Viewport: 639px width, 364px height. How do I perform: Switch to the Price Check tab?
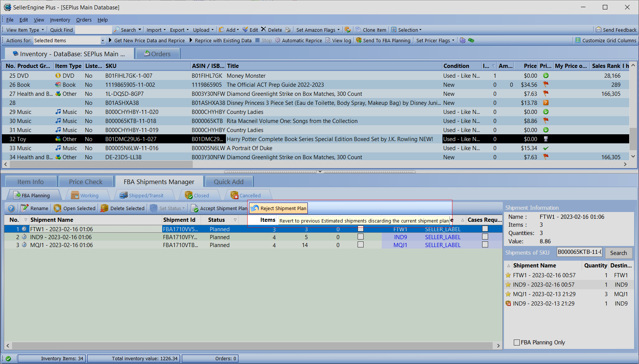[x=86, y=182]
